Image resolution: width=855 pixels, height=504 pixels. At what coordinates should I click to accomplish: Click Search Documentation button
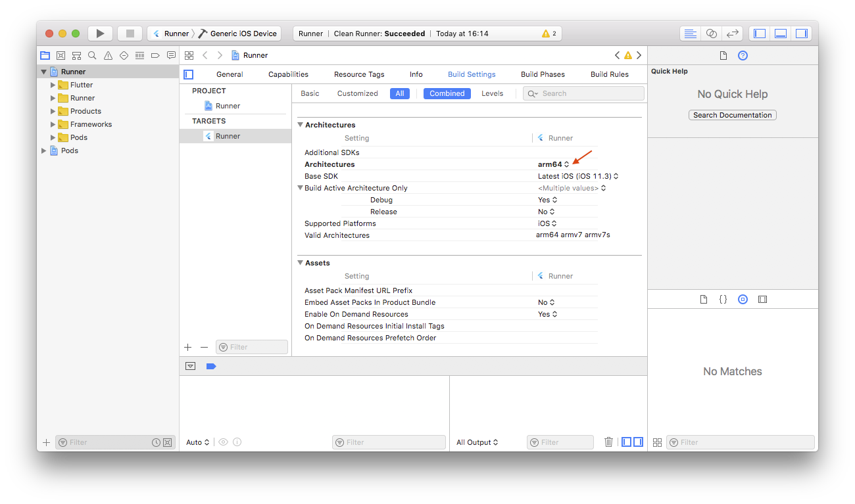tap(733, 115)
